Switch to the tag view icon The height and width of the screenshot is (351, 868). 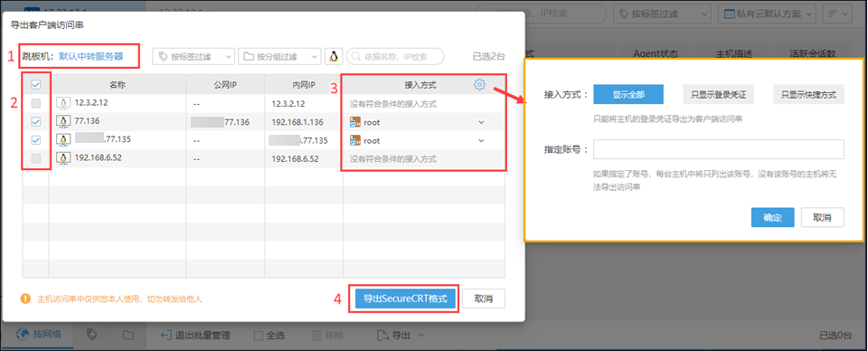92,335
